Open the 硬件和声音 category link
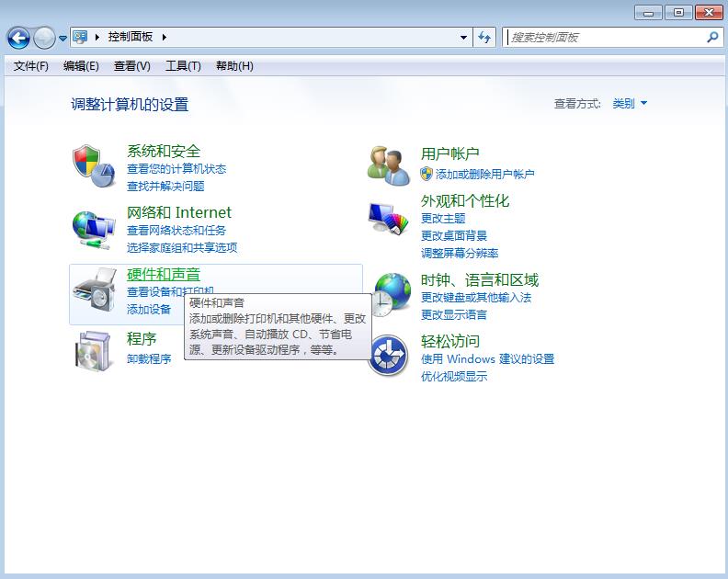728x579 pixels. [164, 275]
